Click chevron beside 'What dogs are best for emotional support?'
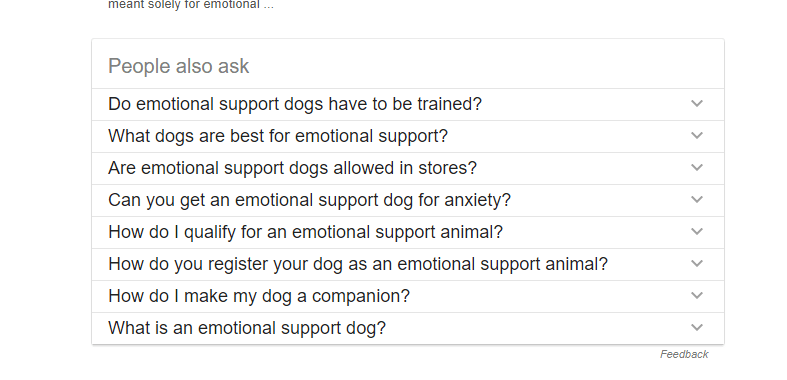787x380 pixels. (x=696, y=136)
